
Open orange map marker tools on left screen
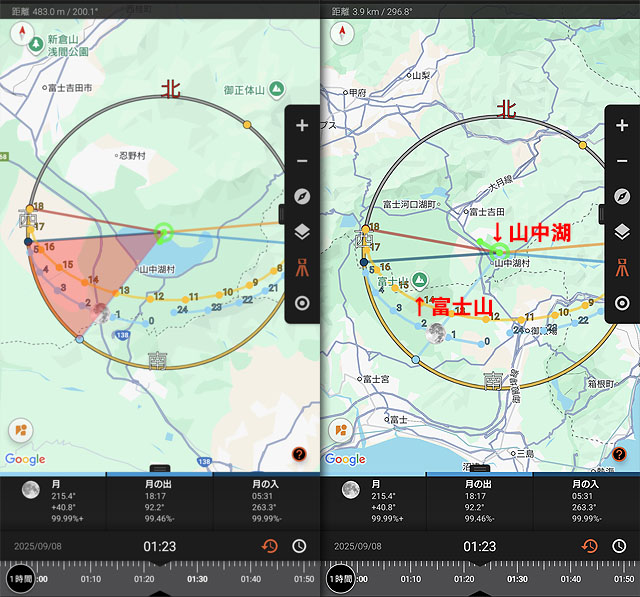click(x=21, y=430)
